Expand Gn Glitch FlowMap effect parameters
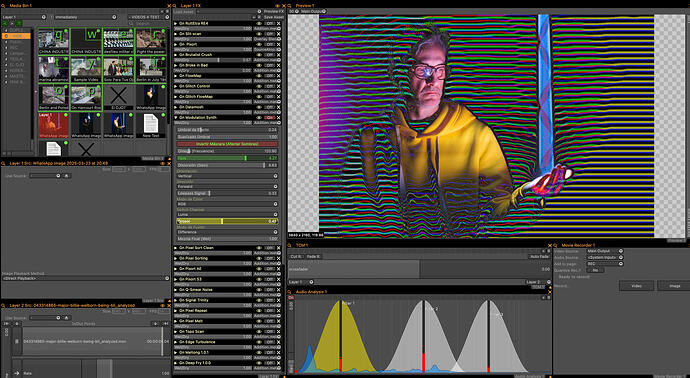Image resolution: width=690 pixels, height=378 pixels. (x=176, y=96)
